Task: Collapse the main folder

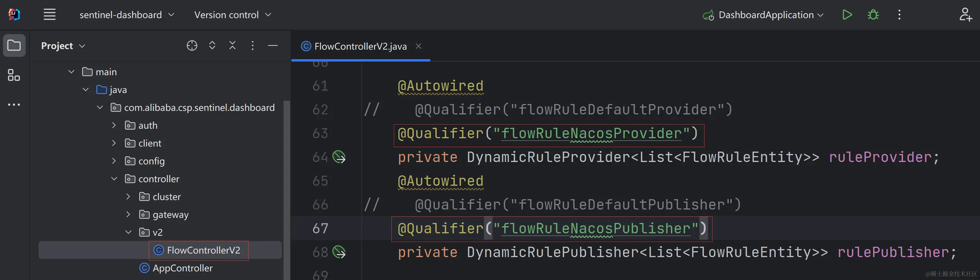Action: 71,72
